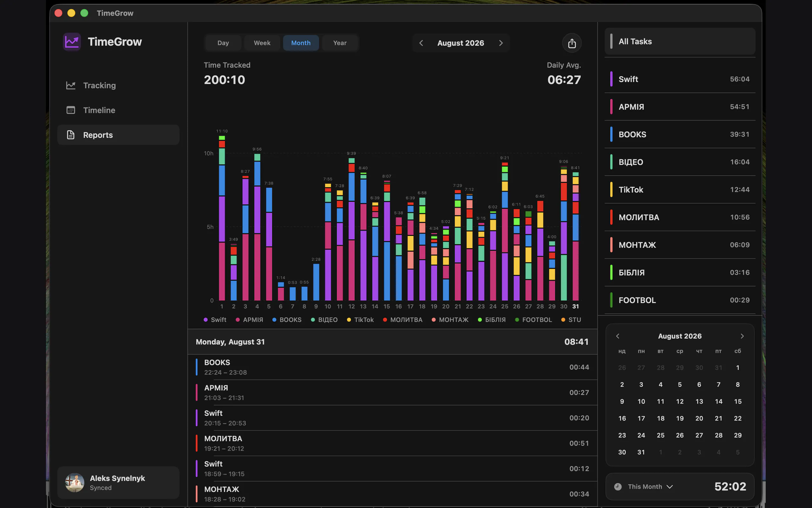Toggle STU legend item in chart
Image resolution: width=812 pixels, height=508 pixels.
(x=571, y=320)
